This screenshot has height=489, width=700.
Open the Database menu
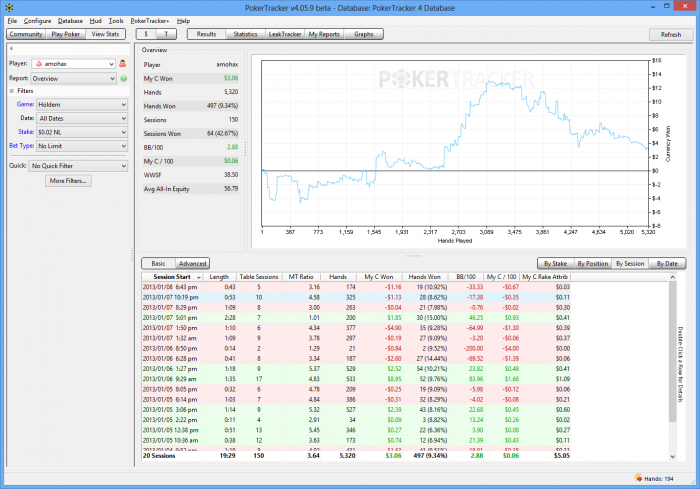(70, 21)
